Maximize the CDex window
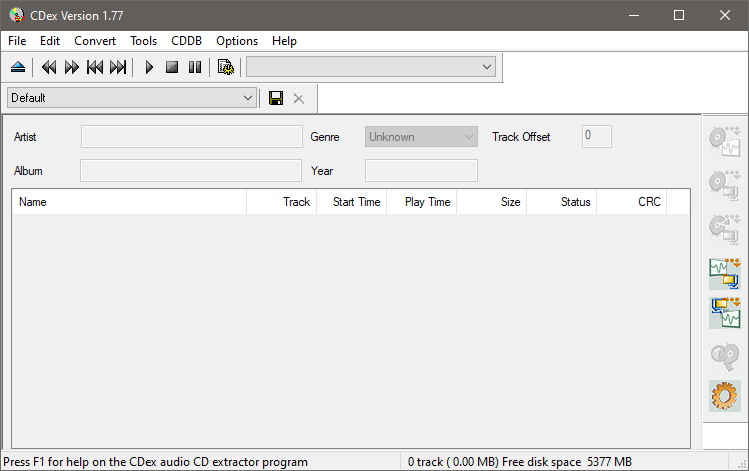749x471 pixels. (679, 15)
